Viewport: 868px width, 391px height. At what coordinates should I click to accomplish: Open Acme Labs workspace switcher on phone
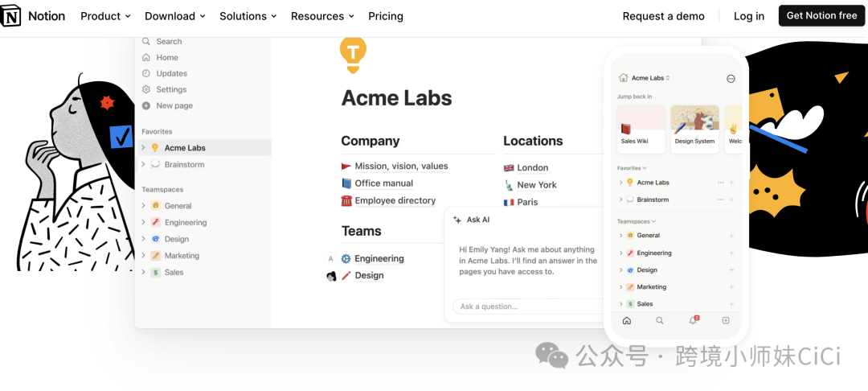tap(650, 78)
